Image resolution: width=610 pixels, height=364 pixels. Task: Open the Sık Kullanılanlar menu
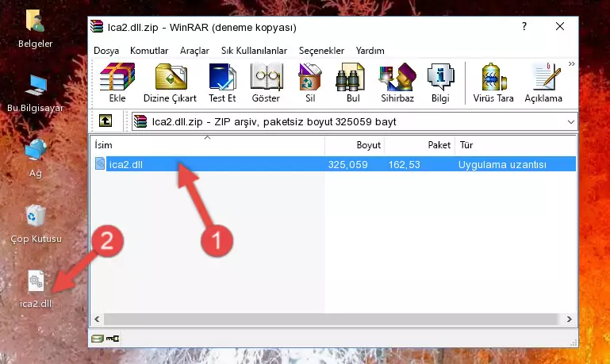click(x=254, y=51)
